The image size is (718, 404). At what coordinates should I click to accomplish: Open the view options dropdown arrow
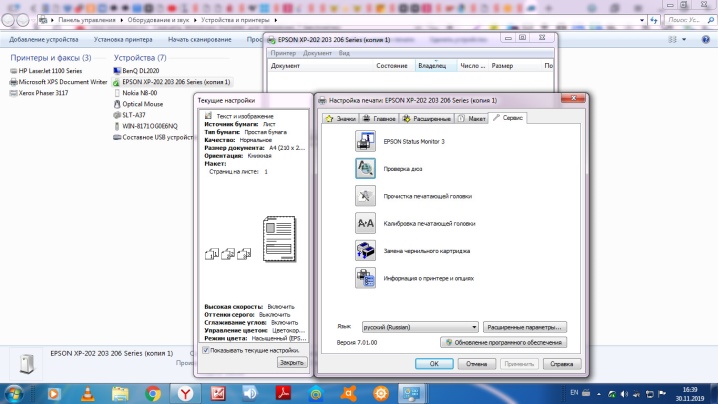tap(684, 39)
